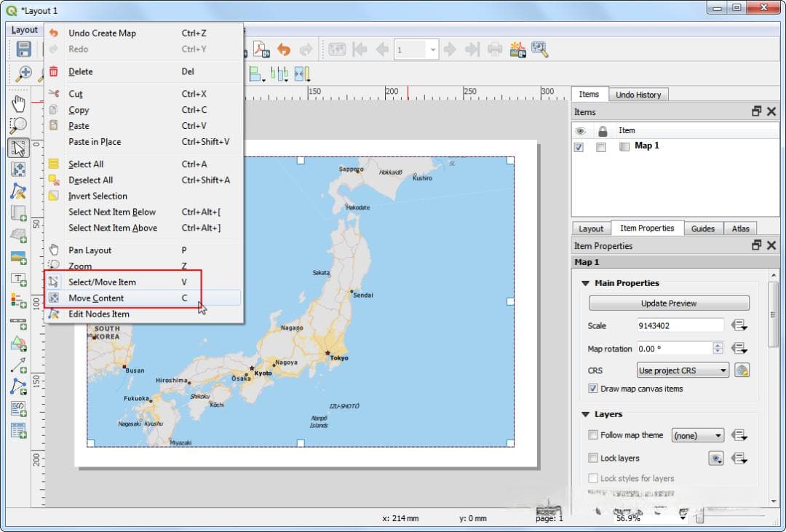Click the Export as PDF icon
Screen dimensions: 786x532
261,49
